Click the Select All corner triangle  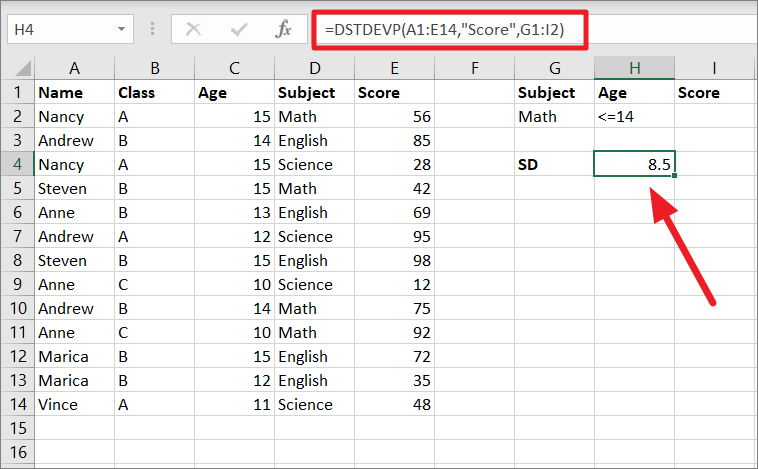[x=23, y=68]
